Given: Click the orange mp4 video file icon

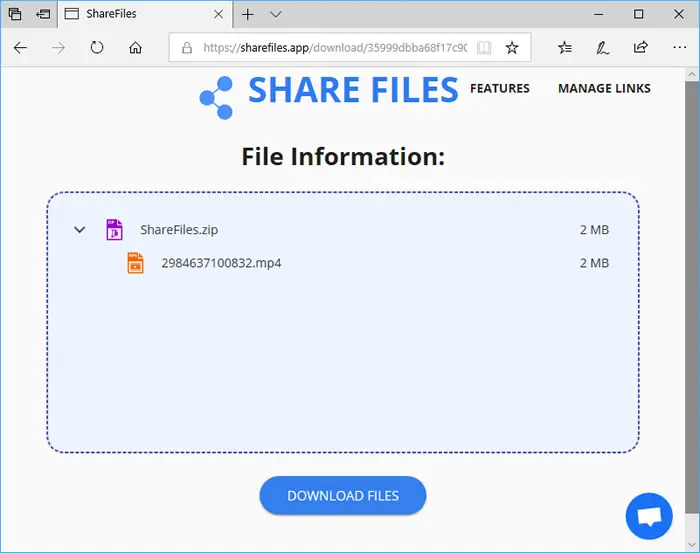Looking at the screenshot, I should tap(135, 263).
